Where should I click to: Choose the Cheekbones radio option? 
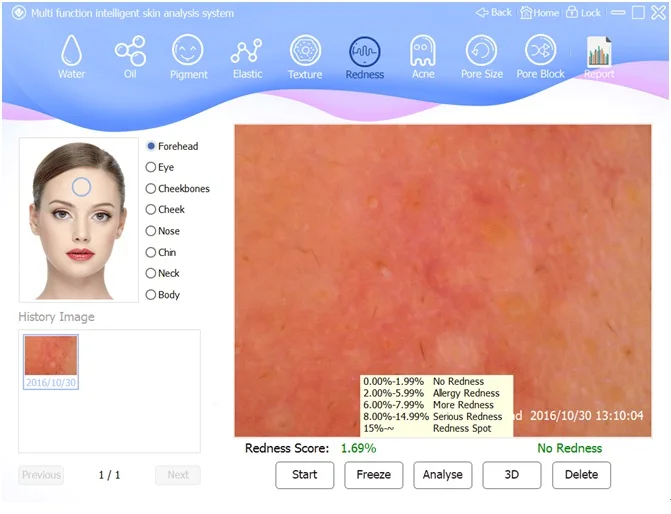151,189
